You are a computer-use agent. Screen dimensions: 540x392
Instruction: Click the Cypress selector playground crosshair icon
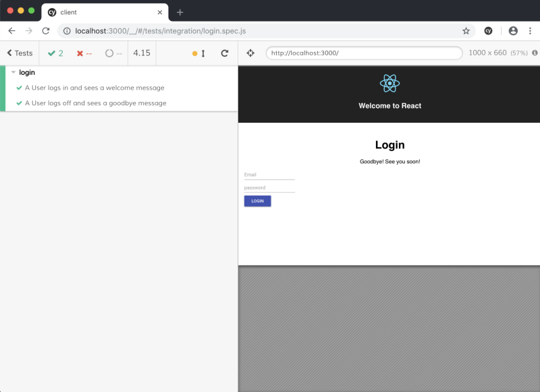click(x=250, y=53)
